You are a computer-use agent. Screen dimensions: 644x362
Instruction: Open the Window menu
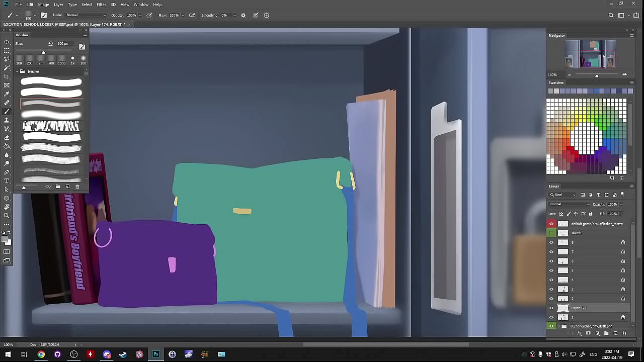141,5
